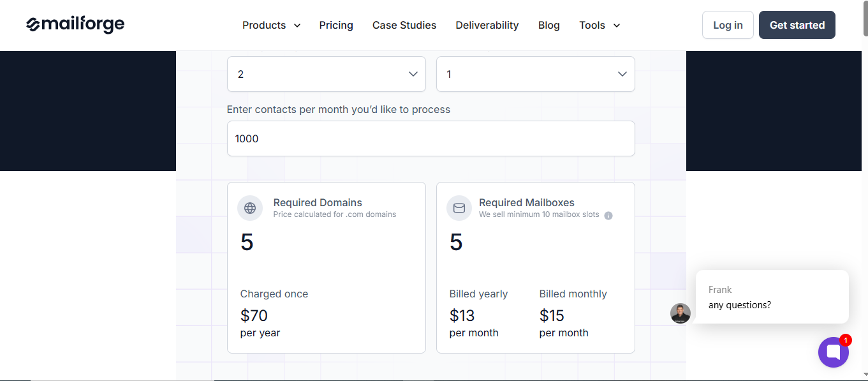Click the contacts per month input field
The height and width of the screenshot is (381, 868).
pos(430,138)
